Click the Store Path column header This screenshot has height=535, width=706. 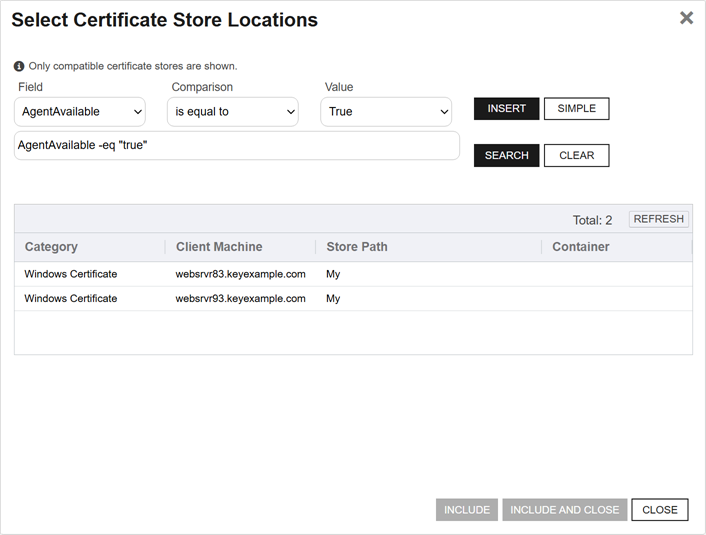pyautogui.click(x=357, y=247)
